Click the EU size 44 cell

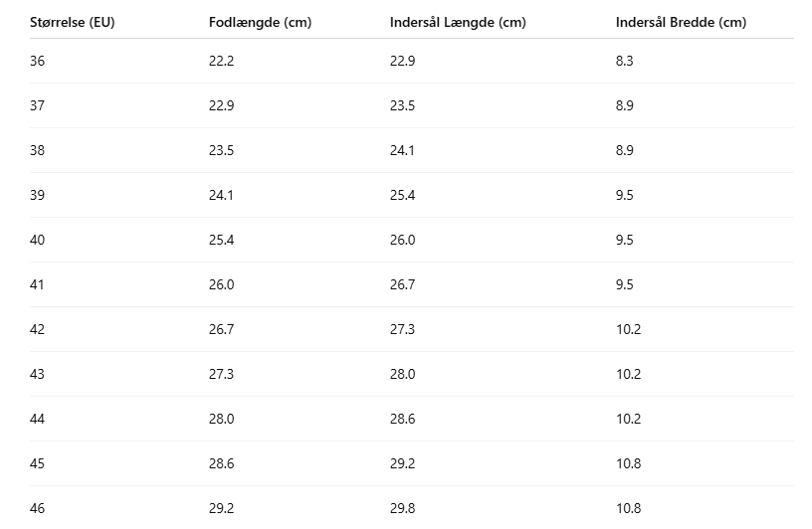tap(38, 420)
